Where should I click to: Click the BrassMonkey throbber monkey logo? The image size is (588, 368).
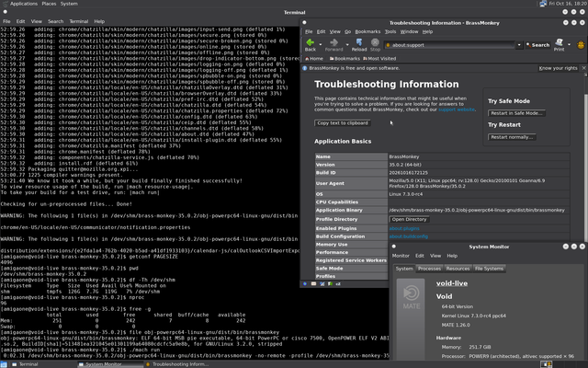[x=581, y=45]
